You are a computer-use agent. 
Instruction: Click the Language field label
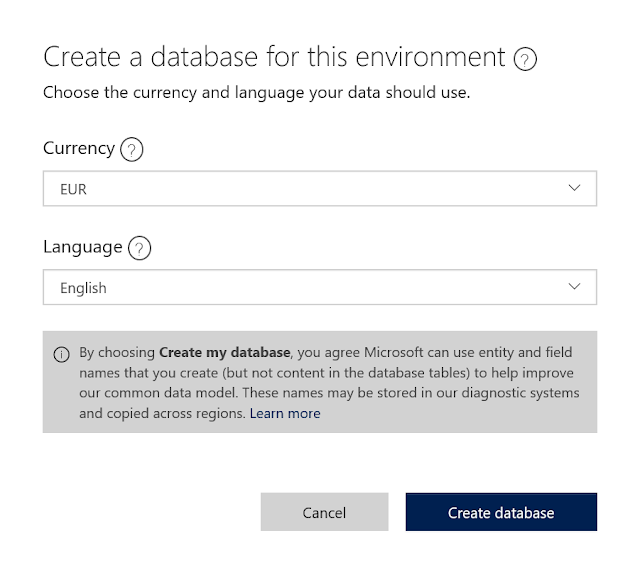tap(83, 246)
